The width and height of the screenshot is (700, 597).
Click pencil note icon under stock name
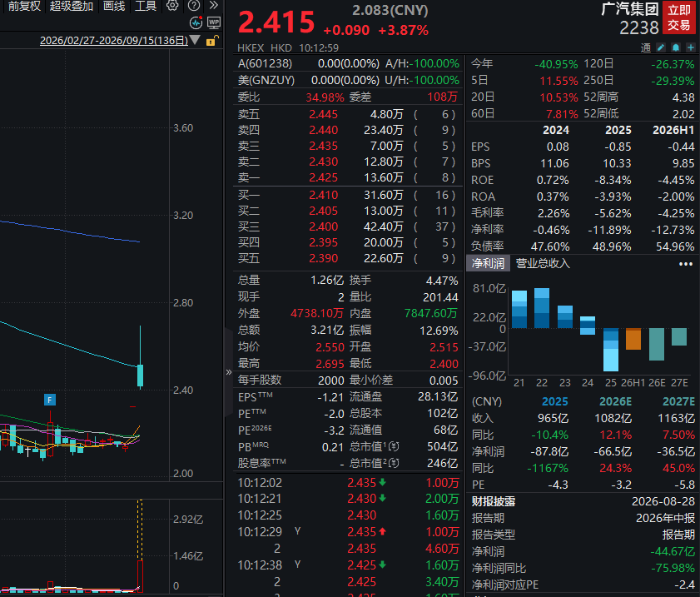pos(661,47)
